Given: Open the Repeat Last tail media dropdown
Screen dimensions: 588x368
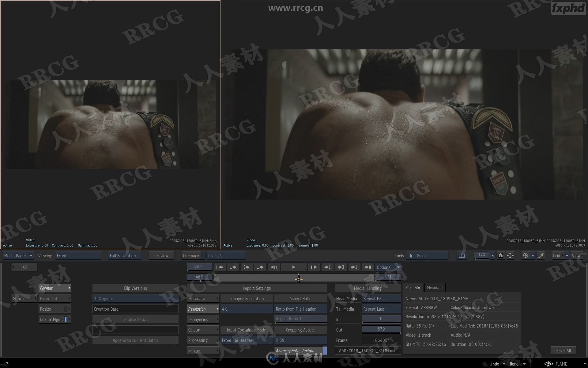Looking at the screenshot, I should pyautogui.click(x=381, y=309).
